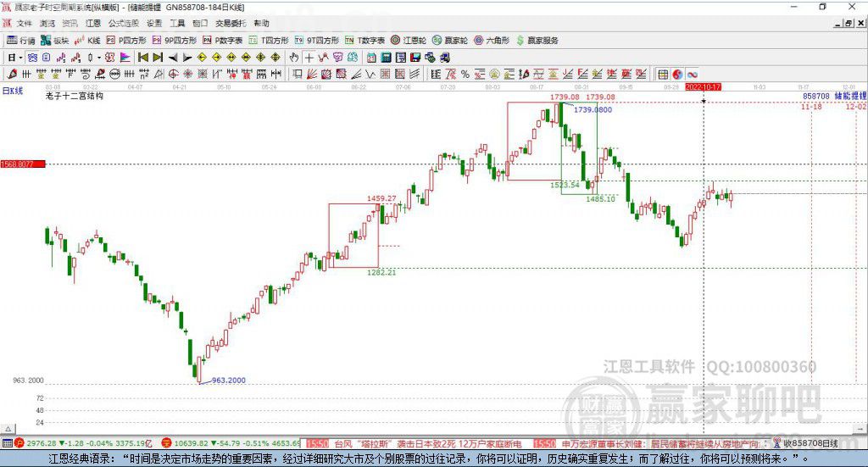Expand the 日 period dropdown arrow

point(20,58)
